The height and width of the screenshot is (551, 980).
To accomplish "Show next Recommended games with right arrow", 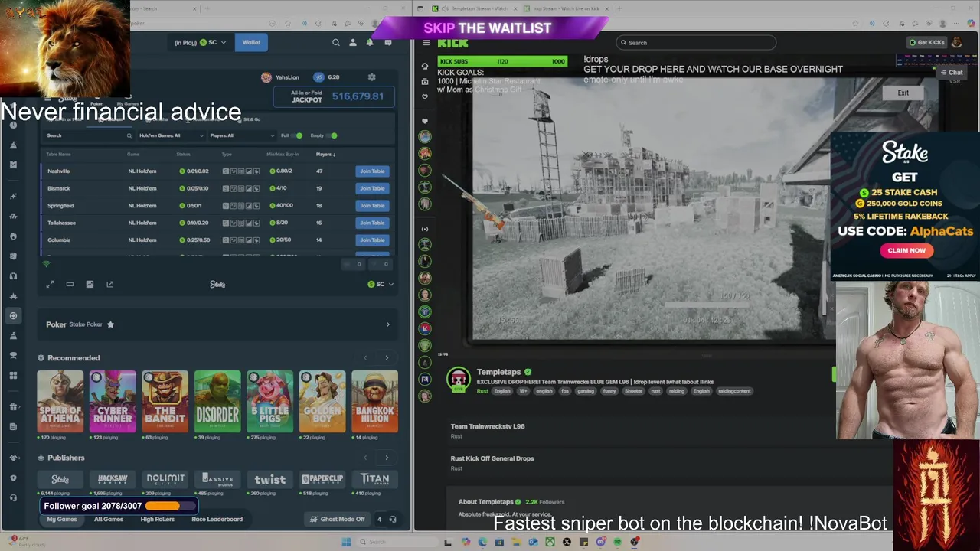I will coord(387,358).
